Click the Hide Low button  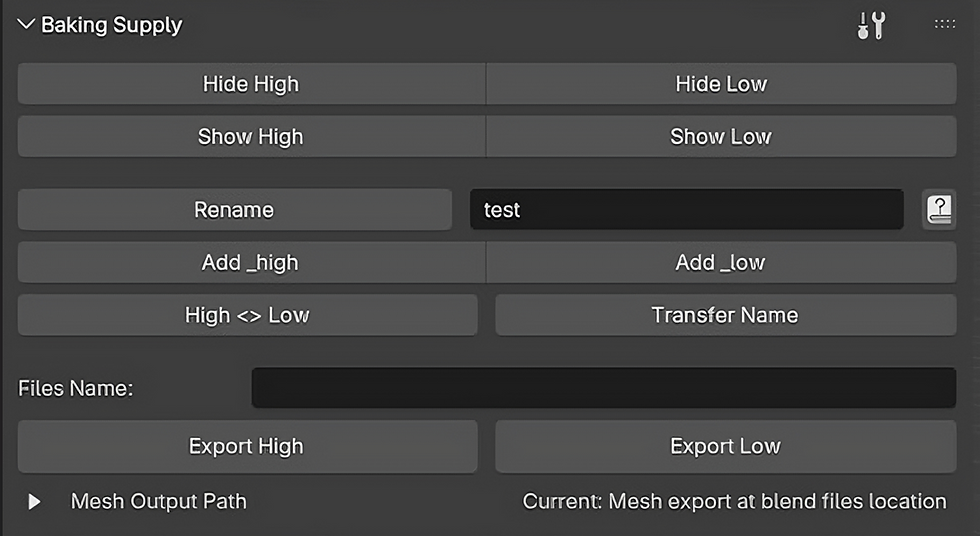[721, 84]
